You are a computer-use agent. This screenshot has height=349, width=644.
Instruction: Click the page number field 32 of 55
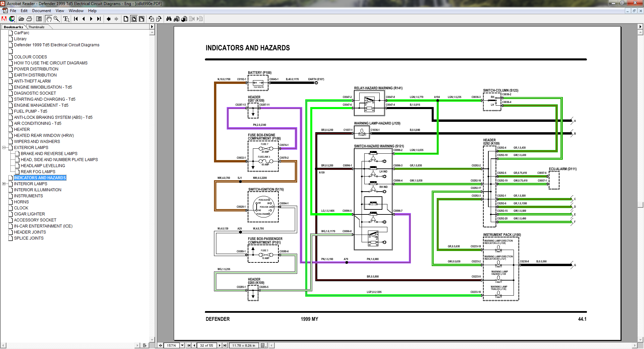point(206,345)
